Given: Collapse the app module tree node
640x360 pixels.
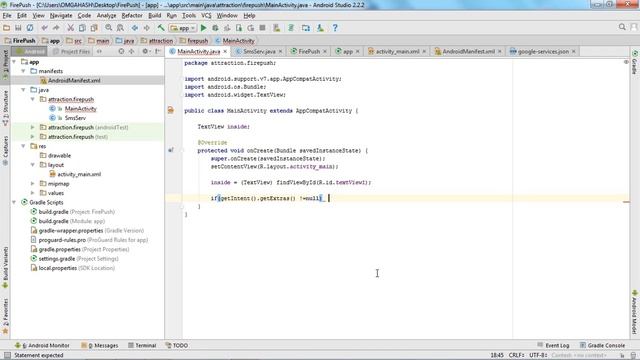Looking at the screenshot, I should pos(14,62).
